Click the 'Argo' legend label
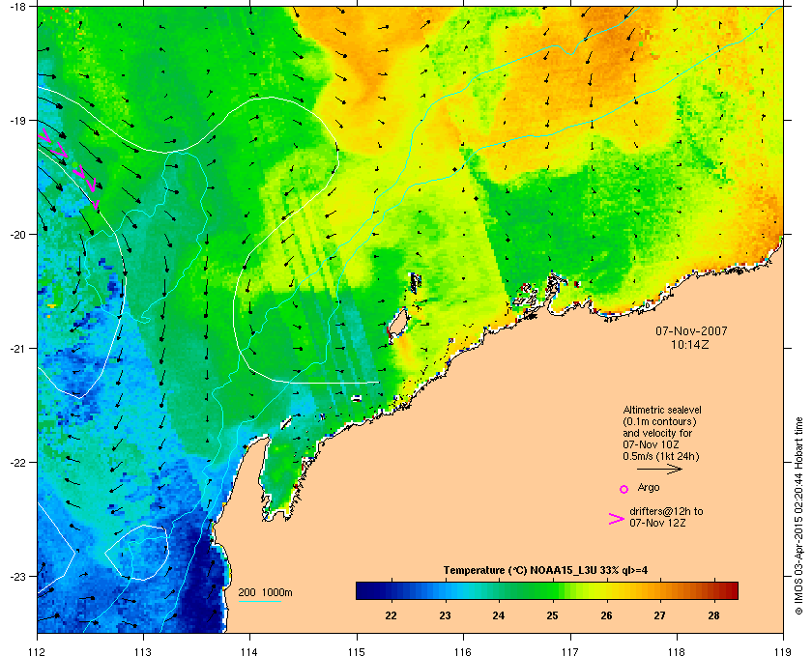The width and height of the screenshot is (812, 657). coord(649,488)
